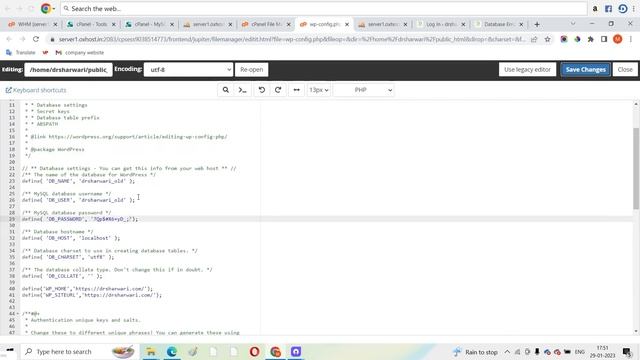The width and height of the screenshot is (640, 360).
Task: Click the Search the web box
Action: click(323, 9)
